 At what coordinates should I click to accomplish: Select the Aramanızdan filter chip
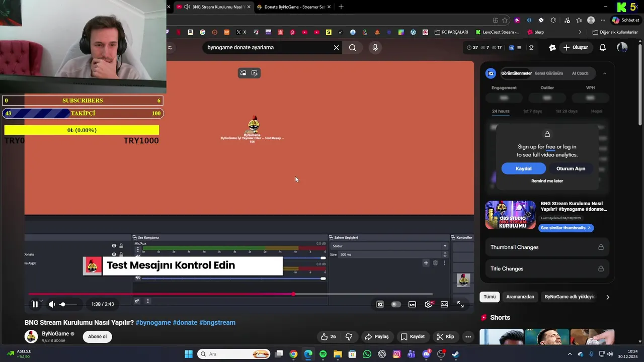[x=520, y=297]
